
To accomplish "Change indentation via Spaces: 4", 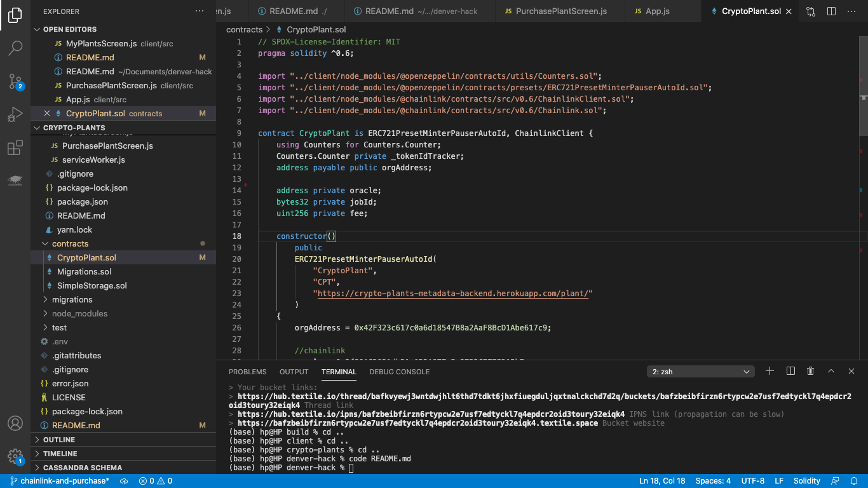I will tap(713, 481).
